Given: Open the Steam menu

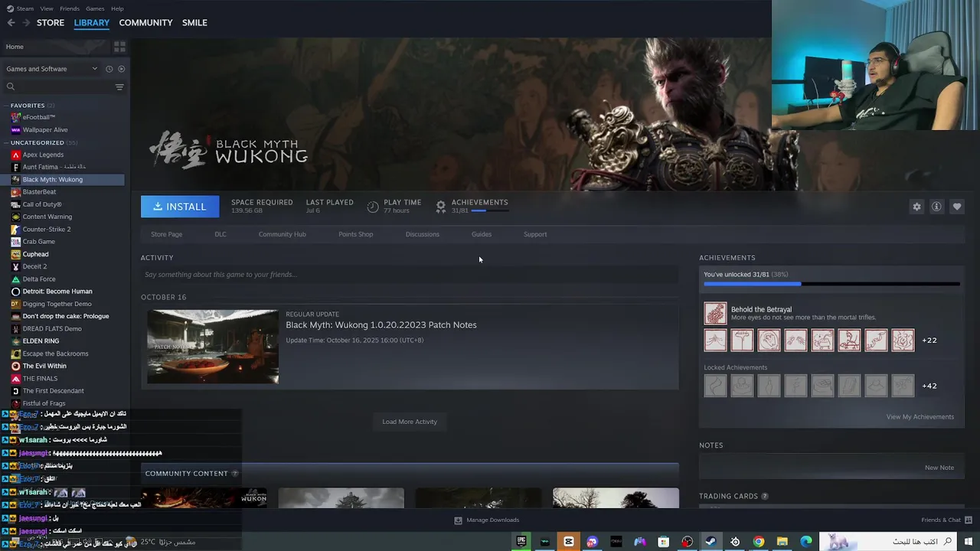Looking at the screenshot, I should click(x=24, y=8).
